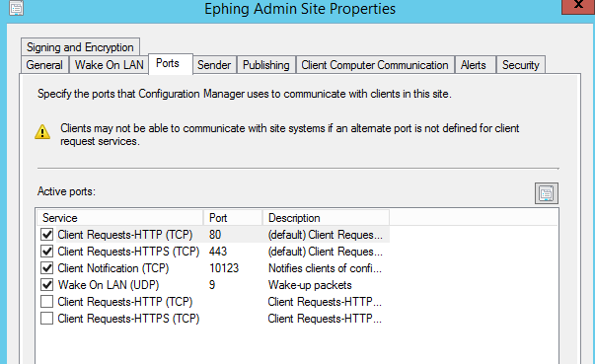Uncheck Client Requests-HTTP (TCP) port 80 checkbox
The height and width of the screenshot is (364, 595).
[46, 235]
